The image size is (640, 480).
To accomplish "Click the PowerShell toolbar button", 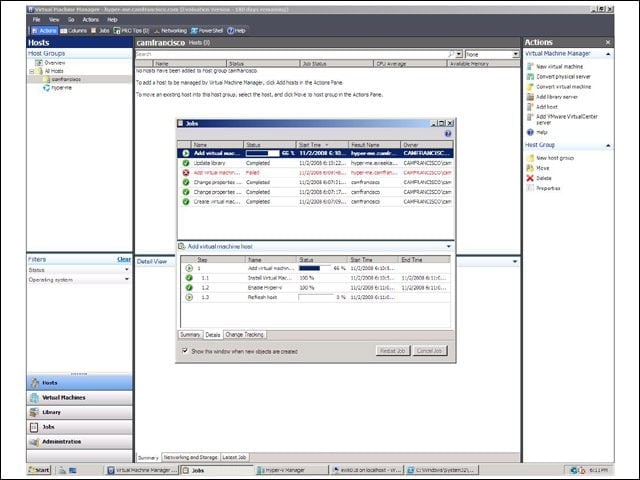I will tap(207, 31).
